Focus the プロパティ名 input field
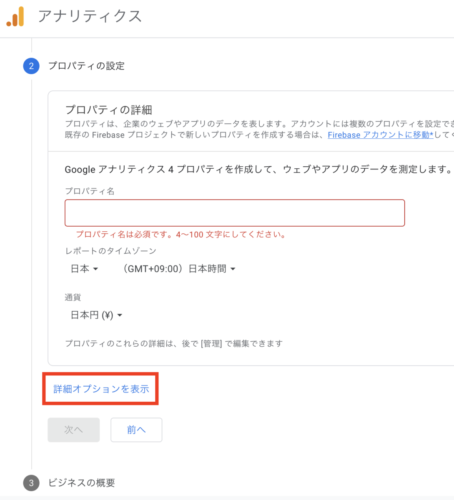 tap(235, 213)
